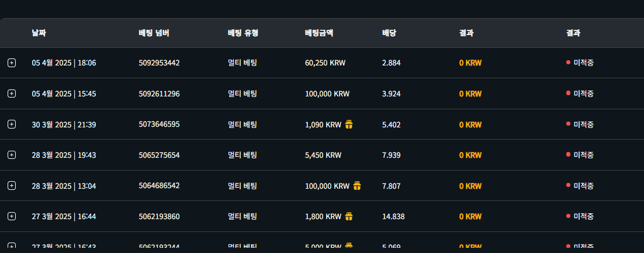Click the 베팅 유형 column header
644x253 pixels.
(x=243, y=33)
